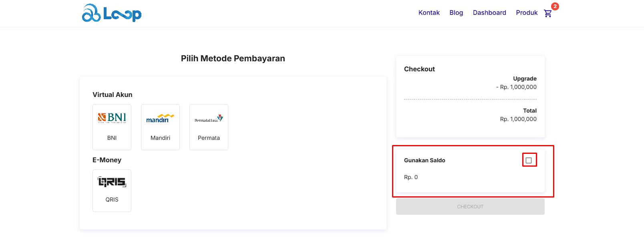Click the cart badge showing 2 items
This screenshot has height=240, width=644.
[x=555, y=6]
